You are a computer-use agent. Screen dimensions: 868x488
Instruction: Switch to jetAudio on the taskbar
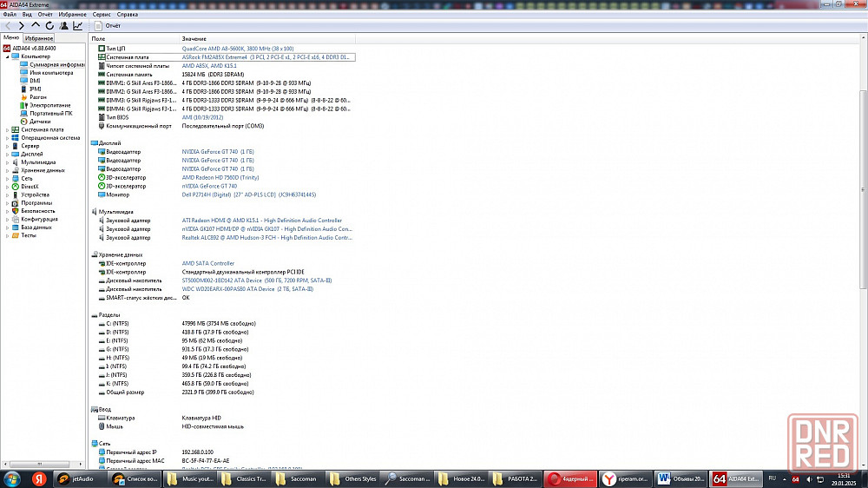82,479
